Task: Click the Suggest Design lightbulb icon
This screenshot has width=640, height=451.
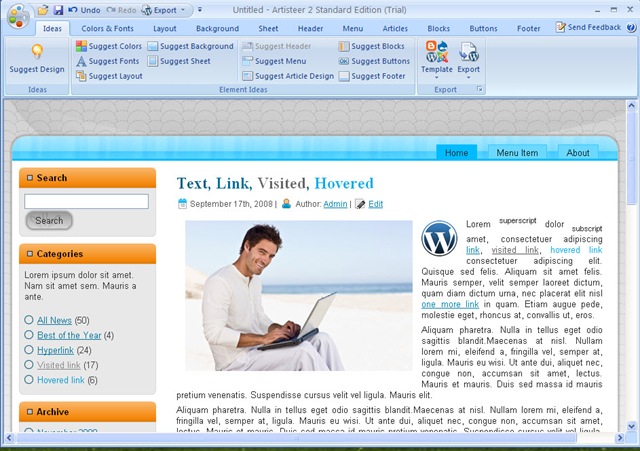Action: (x=37, y=52)
